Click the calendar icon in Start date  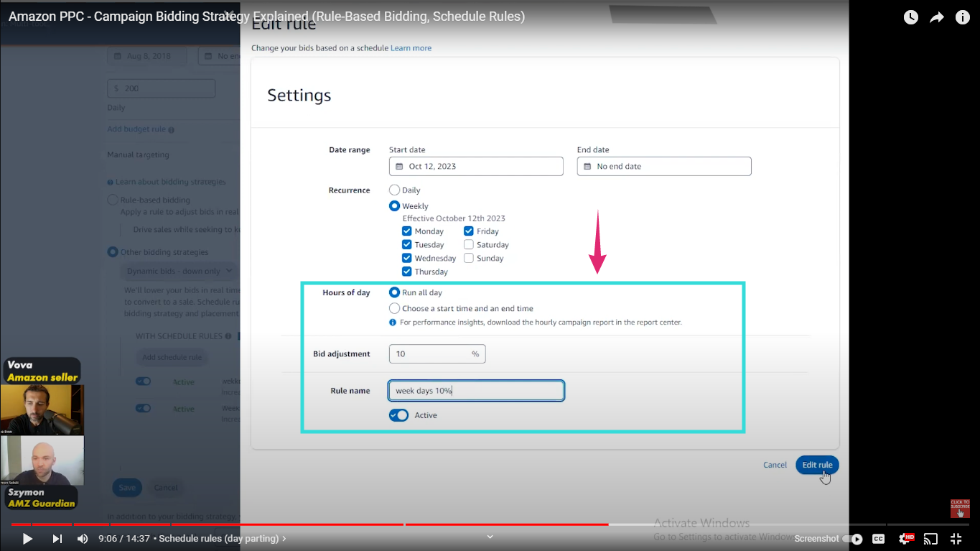click(400, 166)
